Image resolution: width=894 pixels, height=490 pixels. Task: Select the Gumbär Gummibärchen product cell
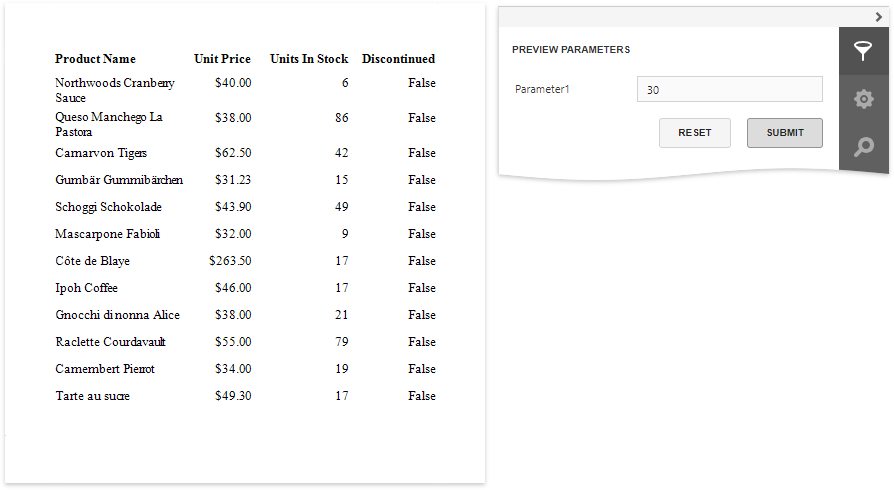pyautogui.click(x=119, y=180)
